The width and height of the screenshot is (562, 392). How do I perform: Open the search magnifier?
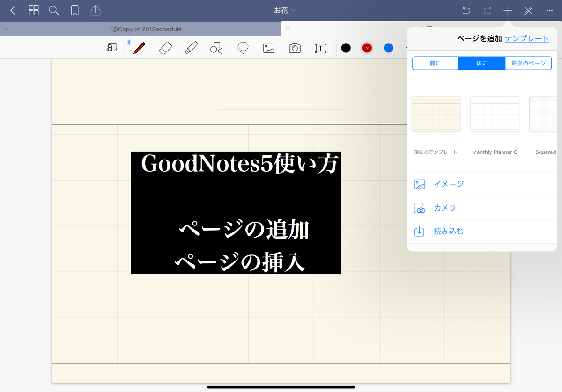(54, 10)
